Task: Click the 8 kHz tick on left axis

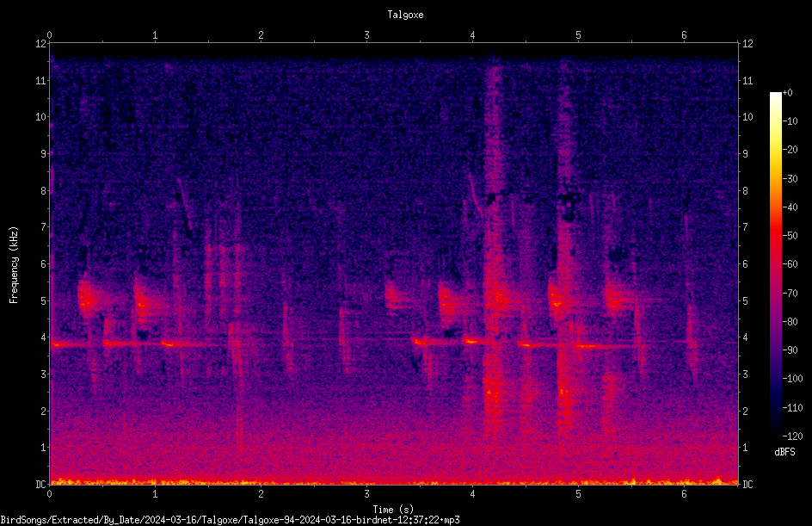Action: coord(41,190)
